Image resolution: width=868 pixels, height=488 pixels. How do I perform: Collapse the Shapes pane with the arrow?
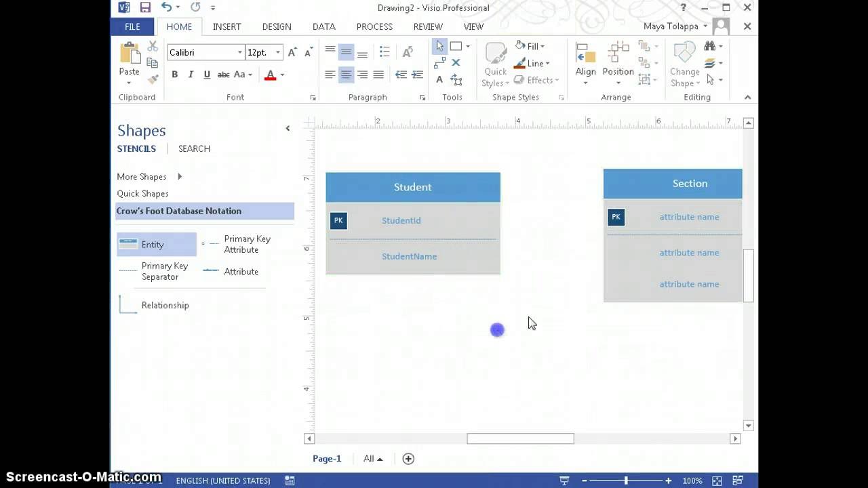pyautogui.click(x=288, y=128)
